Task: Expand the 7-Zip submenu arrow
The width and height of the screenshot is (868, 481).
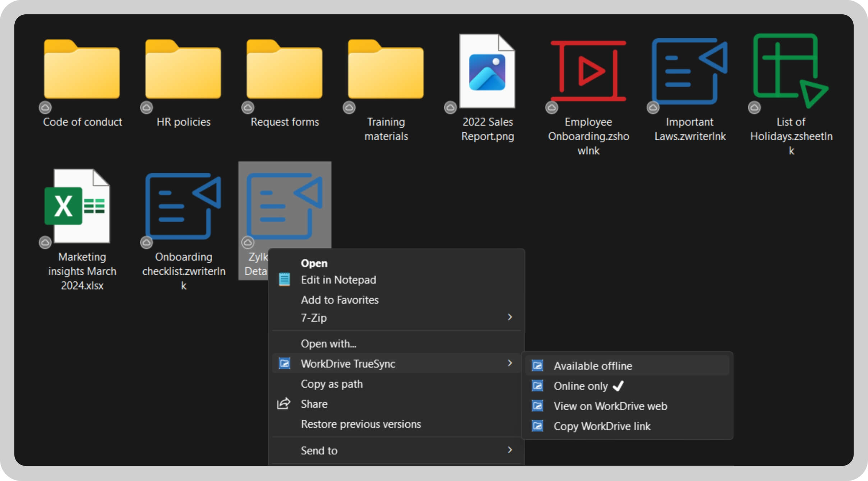Action: tap(509, 317)
